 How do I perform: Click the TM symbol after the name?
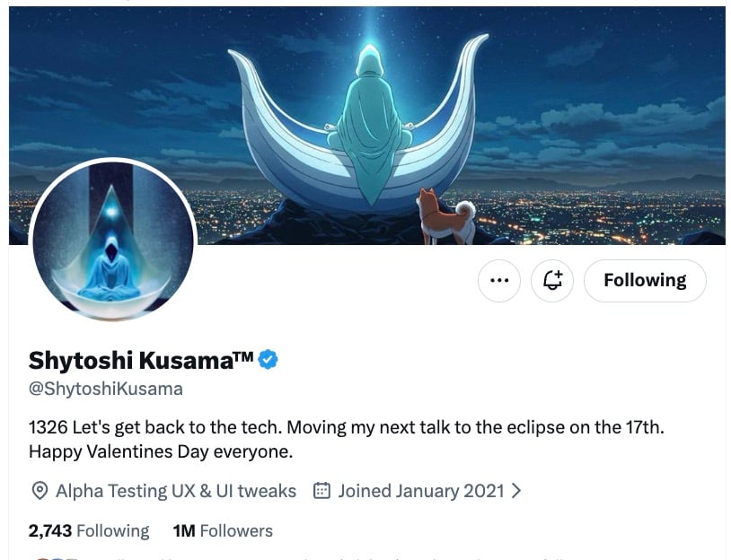click(x=244, y=356)
